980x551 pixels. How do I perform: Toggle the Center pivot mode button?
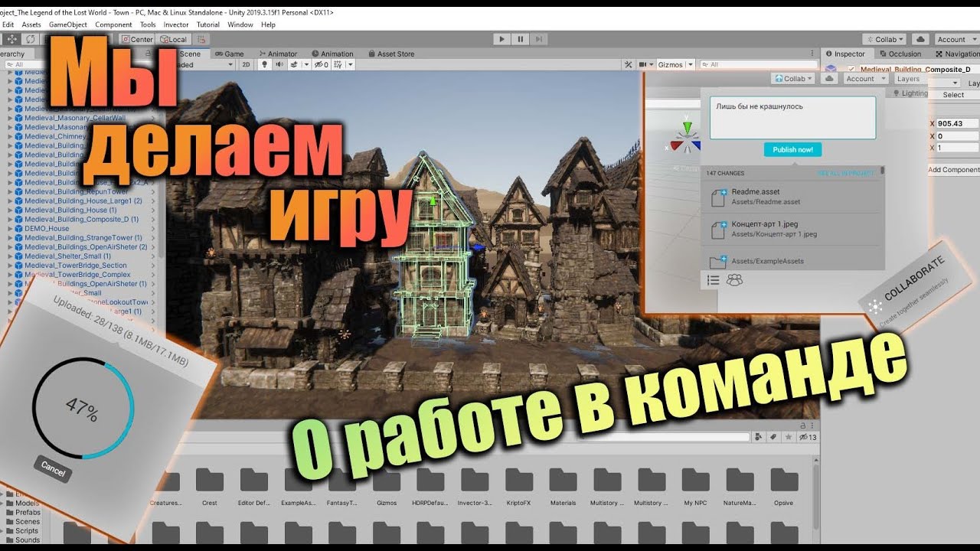(x=136, y=39)
